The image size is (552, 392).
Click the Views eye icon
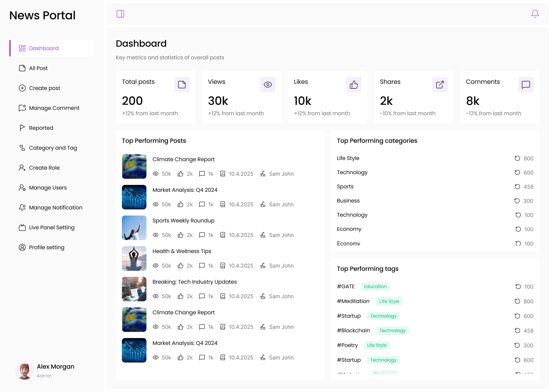268,84
